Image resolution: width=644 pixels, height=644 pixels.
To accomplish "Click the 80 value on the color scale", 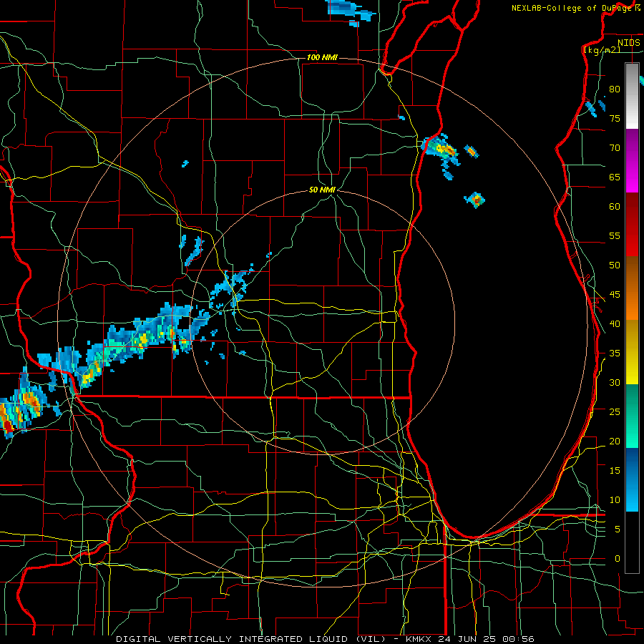I will (615, 89).
